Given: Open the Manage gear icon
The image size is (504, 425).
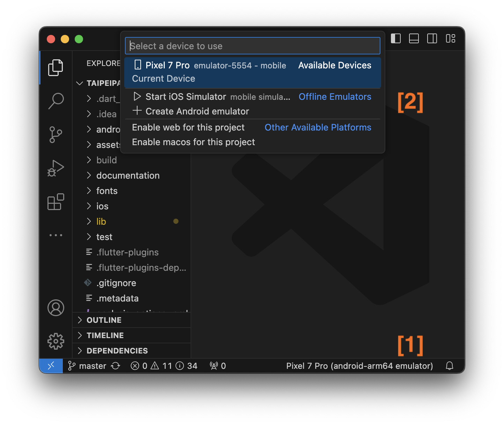Looking at the screenshot, I should coord(56,341).
